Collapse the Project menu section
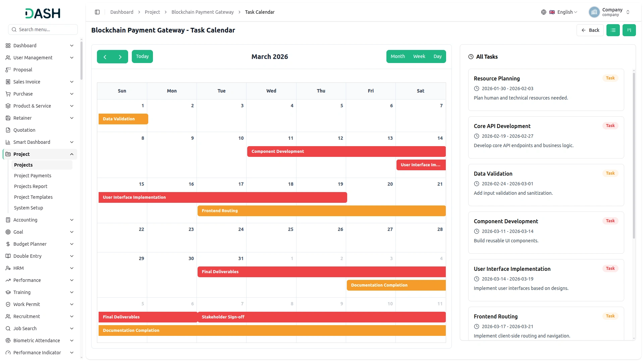Image resolution: width=644 pixels, height=362 pixels. 40,154
